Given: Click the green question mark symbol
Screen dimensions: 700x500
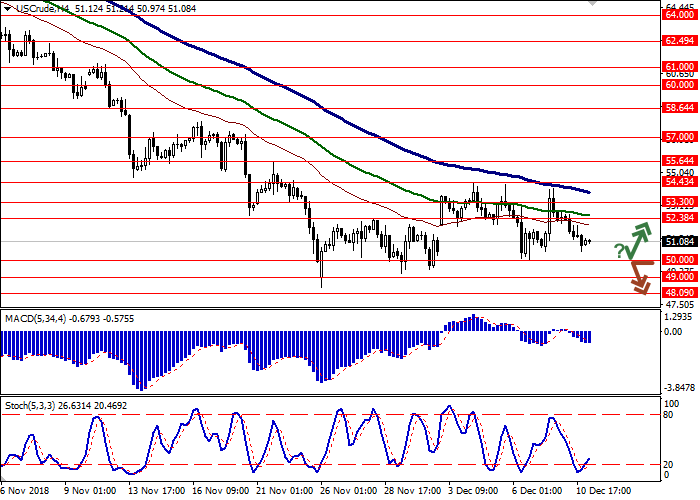Looking at the screenshot, I should (620, 249).
